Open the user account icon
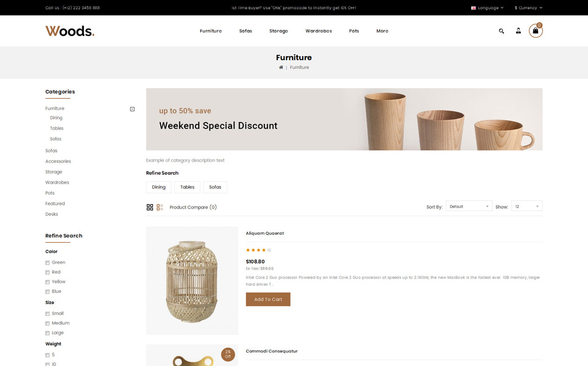This screenshot has height=366, width=588. (x=519, y=30)
